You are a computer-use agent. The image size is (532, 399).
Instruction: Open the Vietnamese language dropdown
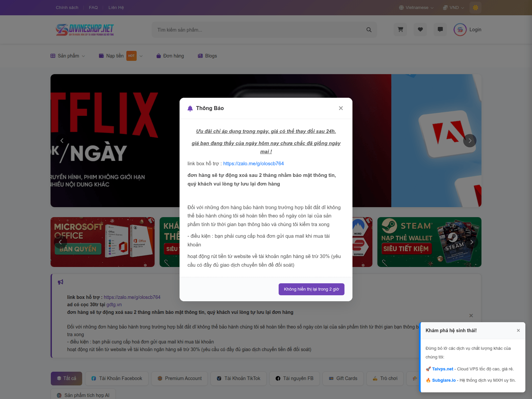(416, 7)
